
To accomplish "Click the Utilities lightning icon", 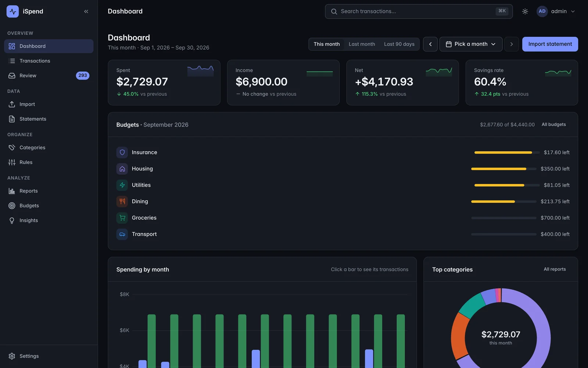I will tap(122, 185).
